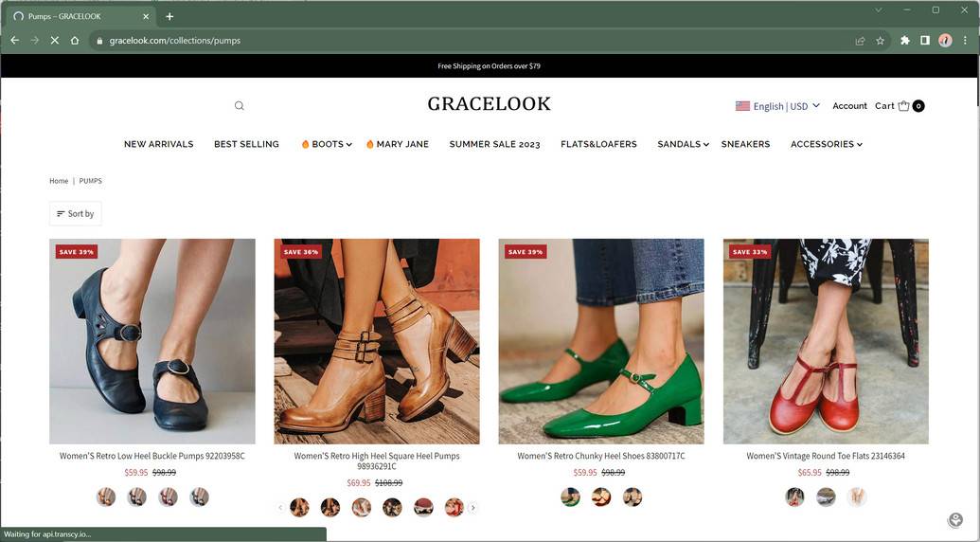This screenshot has height=542, width=980.
Task: Expand the BOOTS menu chevron
Action: point(348,144)
